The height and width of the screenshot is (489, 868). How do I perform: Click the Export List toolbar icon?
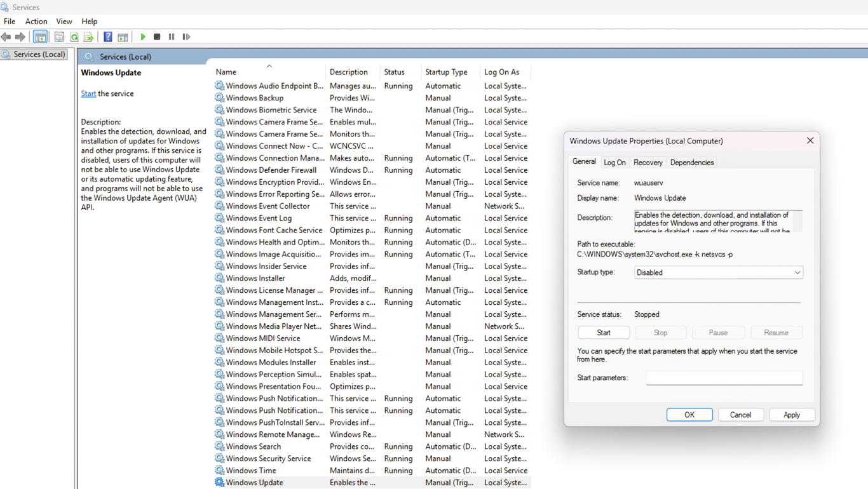click(x=88, y=37)
